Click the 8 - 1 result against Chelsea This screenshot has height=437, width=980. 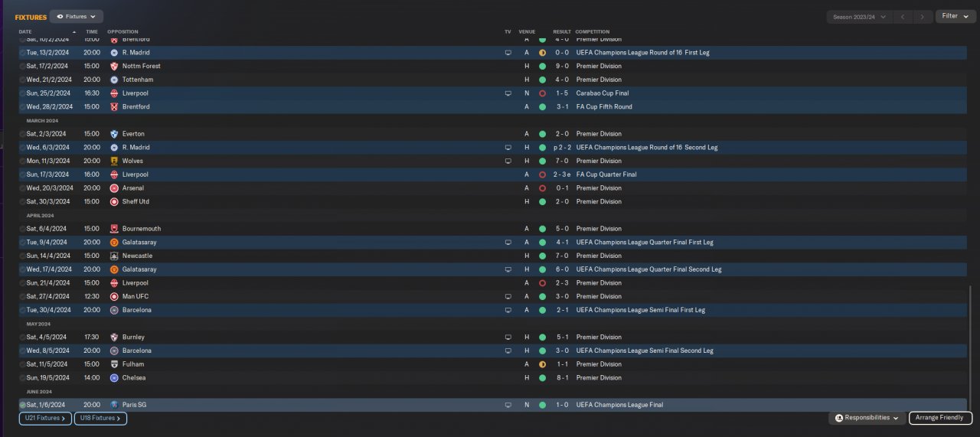point(561,378)
